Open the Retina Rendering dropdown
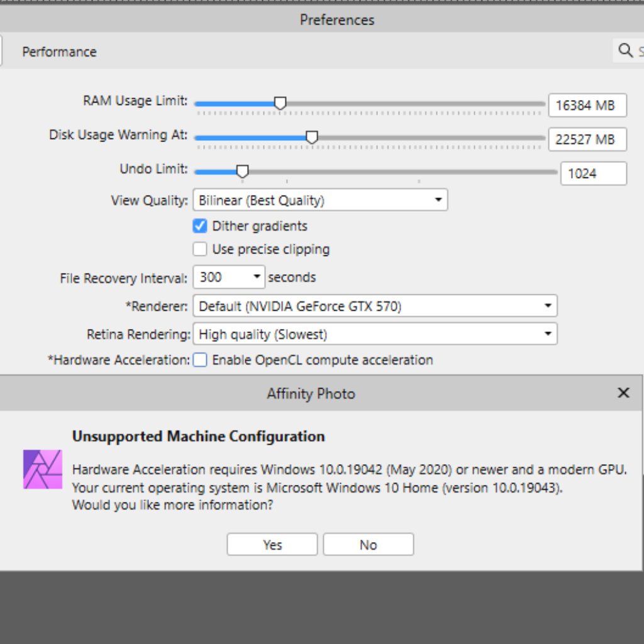The width and height of the screenshot is (644, 644). tap(375, 333)
